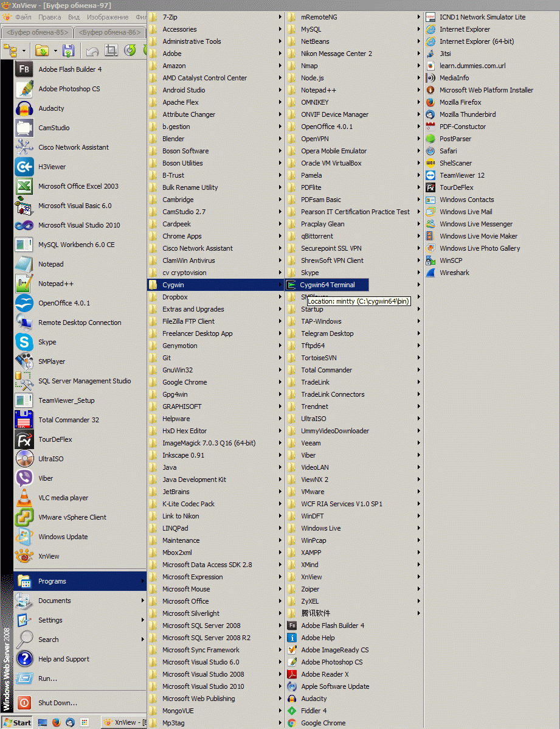Launch Google Chrome shortcut in second column

coord(354,723)
